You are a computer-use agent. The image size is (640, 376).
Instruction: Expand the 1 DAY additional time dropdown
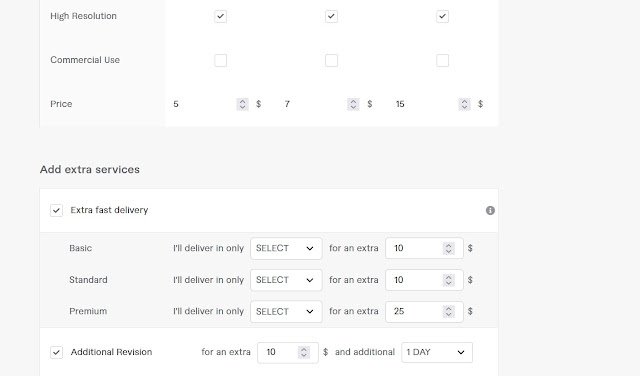(x=437, y=352)
